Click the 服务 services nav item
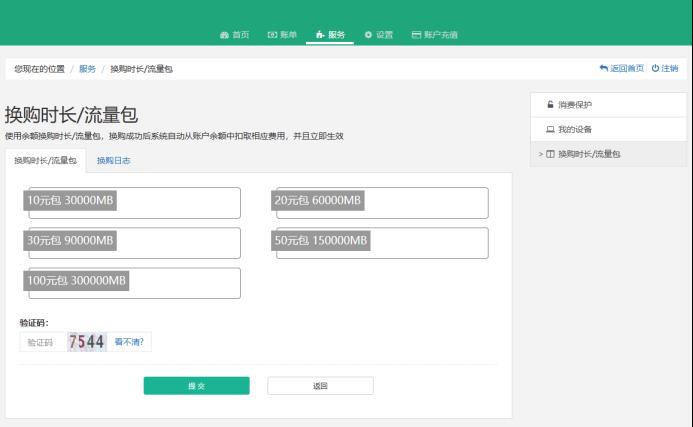The image size is (693, 427). 331,35
